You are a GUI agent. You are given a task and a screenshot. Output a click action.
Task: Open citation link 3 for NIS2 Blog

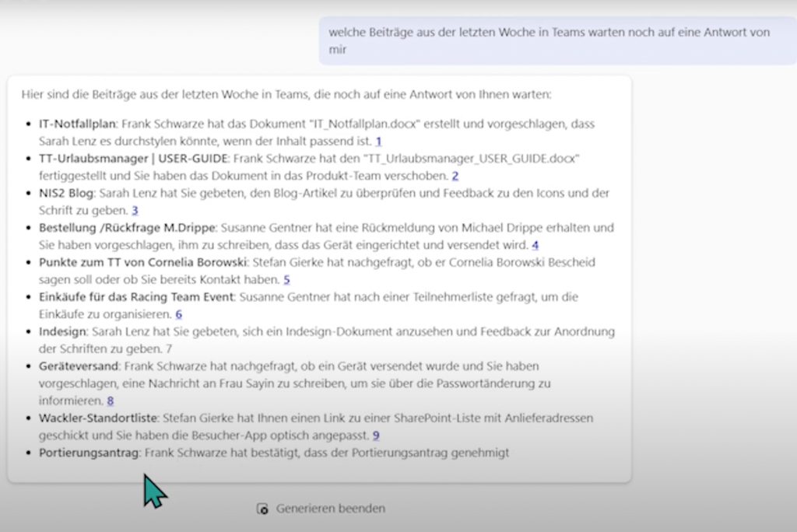tap(135, 210)
